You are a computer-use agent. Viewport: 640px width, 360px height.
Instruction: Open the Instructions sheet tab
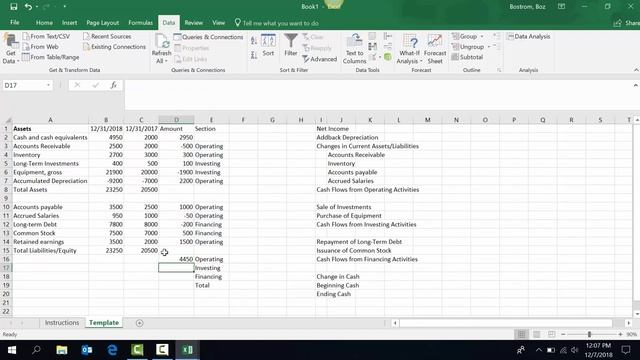62,322
